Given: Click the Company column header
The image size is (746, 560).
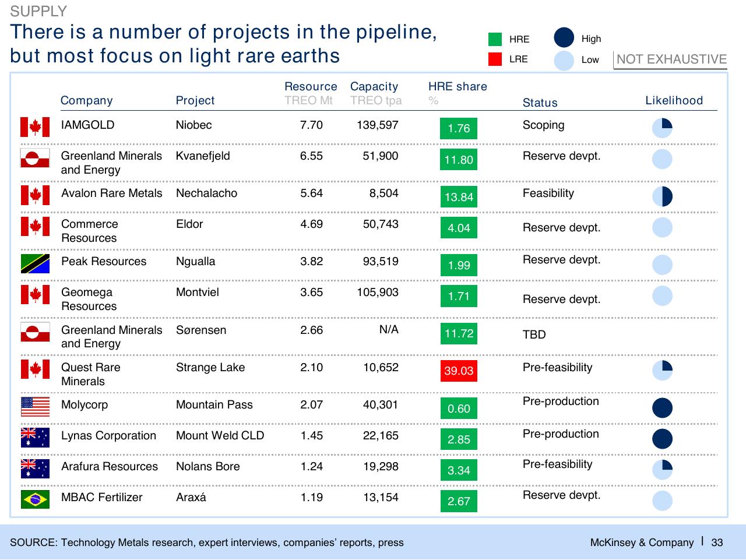Looking at the screenshot, I should tap(87, 101).
